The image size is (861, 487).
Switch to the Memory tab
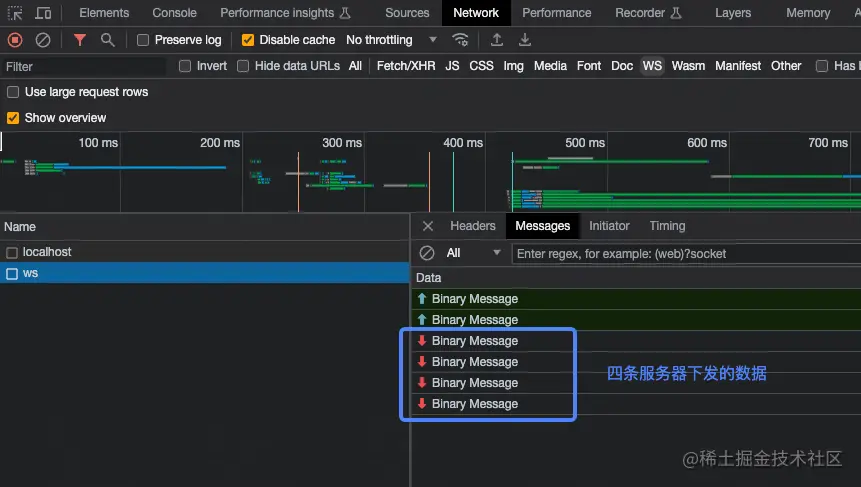(808, 13)
